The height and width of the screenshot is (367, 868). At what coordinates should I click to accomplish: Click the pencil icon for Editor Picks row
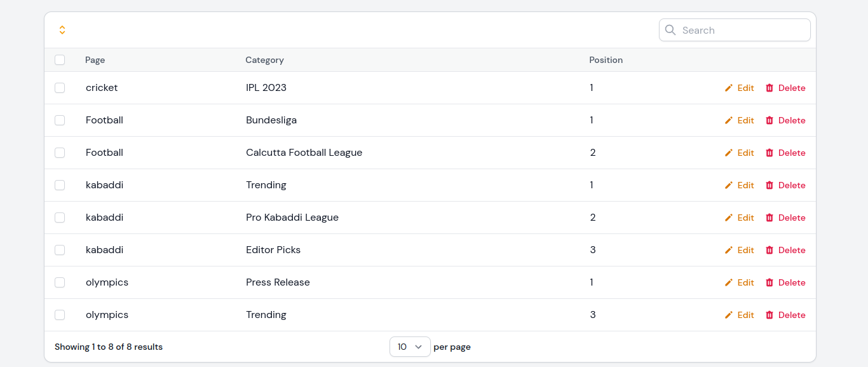tap(729, 250)
